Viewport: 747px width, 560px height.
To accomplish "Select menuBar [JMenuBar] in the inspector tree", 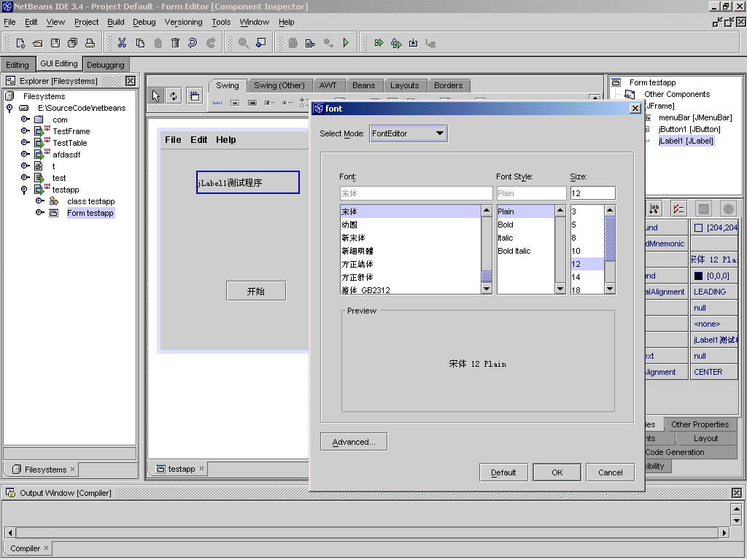I will (x=695, y=117).
